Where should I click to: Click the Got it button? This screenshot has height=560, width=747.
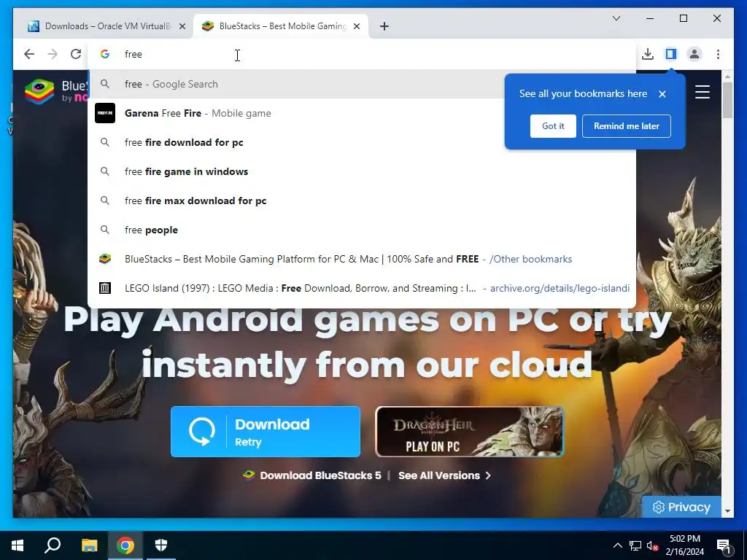pyautogui.click(x=553, y=126)
